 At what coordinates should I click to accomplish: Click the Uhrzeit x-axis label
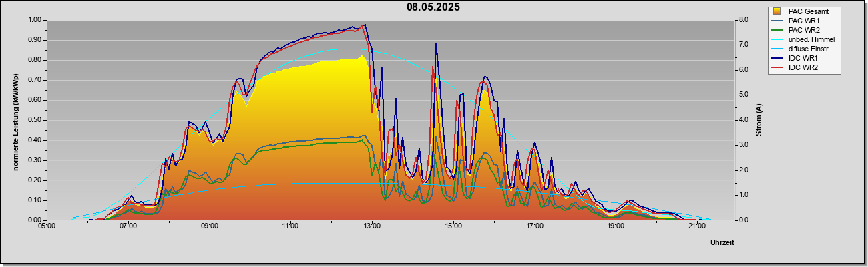pyautogui.click(x=722, y=243)
